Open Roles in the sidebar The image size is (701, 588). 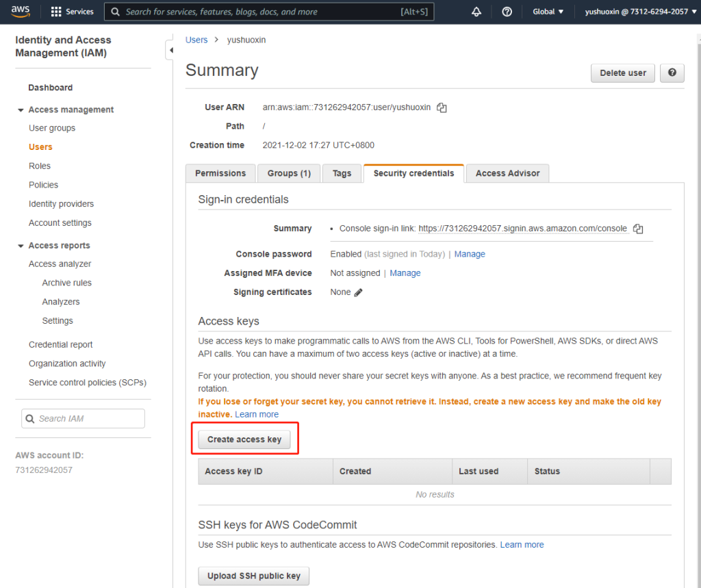coord(40,166)
